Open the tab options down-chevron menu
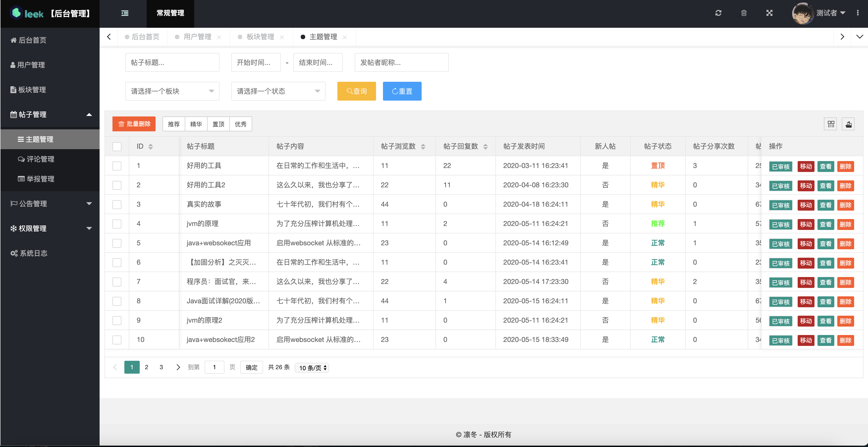Viewport: 868px width, 447px height. tap(859, 37)
